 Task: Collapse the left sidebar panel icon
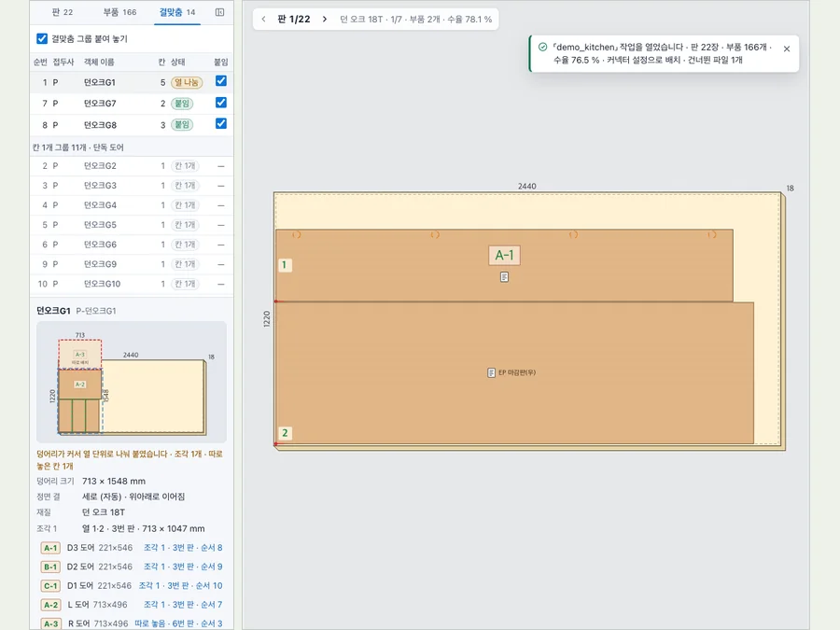[x=219, y=12]
